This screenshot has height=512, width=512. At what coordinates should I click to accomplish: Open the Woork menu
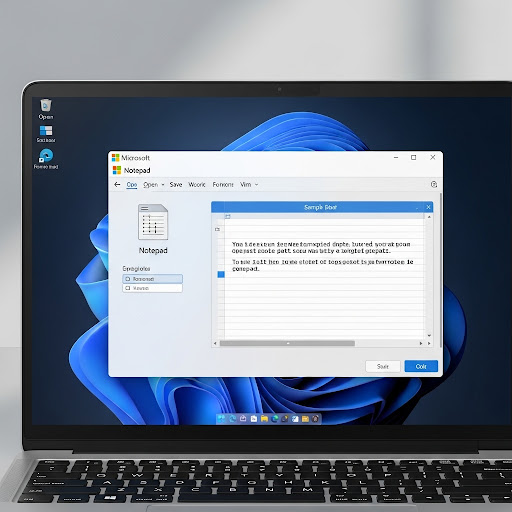(x=197, y=185)
